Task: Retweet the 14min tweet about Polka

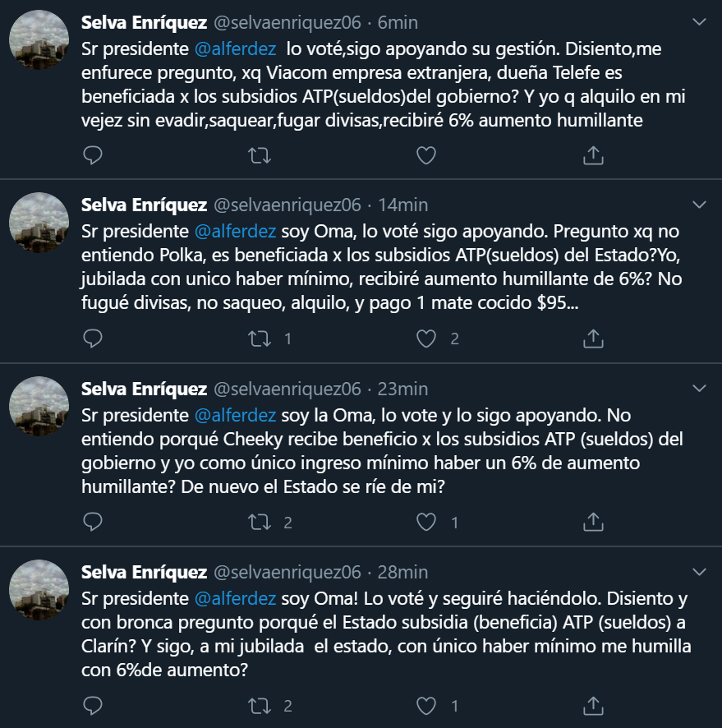Action: coord(259,338)
